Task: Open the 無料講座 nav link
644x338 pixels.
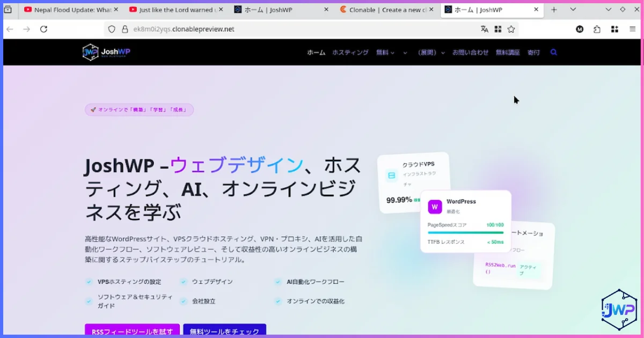Action: 508,53
